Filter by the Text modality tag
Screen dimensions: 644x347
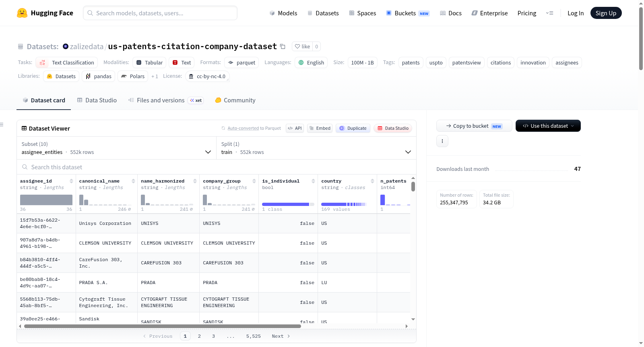pyautogui.click(x=182, y=62)
